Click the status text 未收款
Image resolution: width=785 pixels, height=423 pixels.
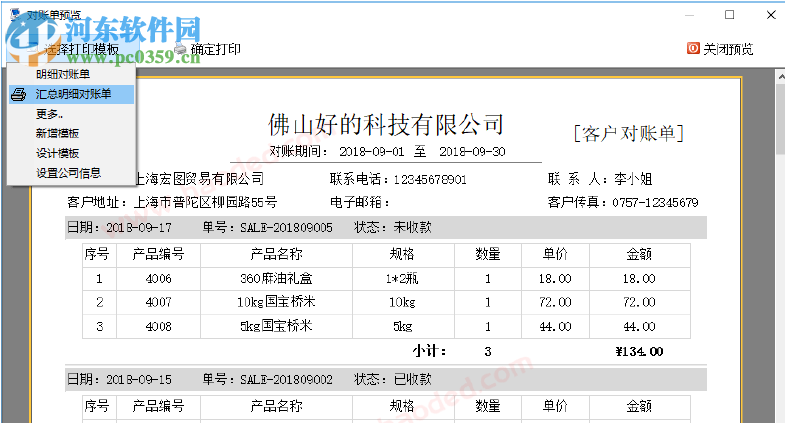(413, 227)
